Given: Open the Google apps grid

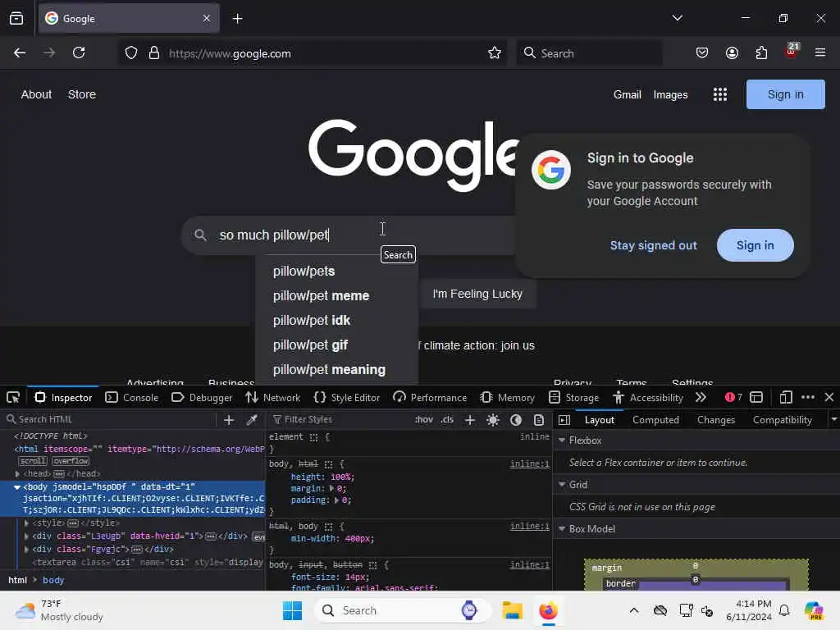Looking at the screenshot, I should [720, 95].
